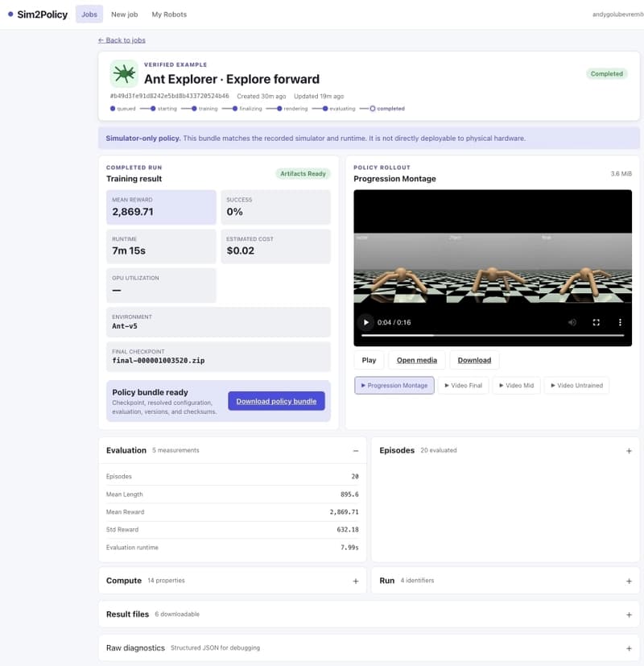This screenshot has height=666, width=644.
Task: Click the completed pipeline step marker
Action: (372, 108)
